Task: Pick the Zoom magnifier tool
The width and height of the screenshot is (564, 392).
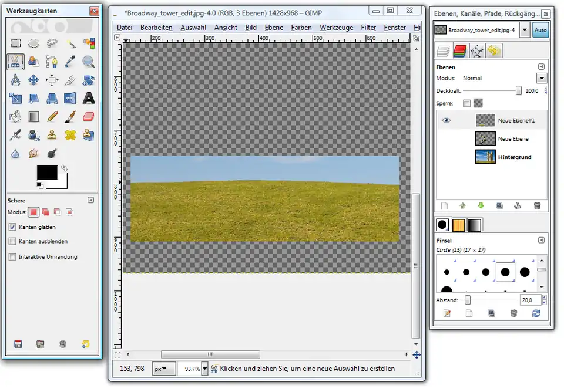Action: point(89,61)
